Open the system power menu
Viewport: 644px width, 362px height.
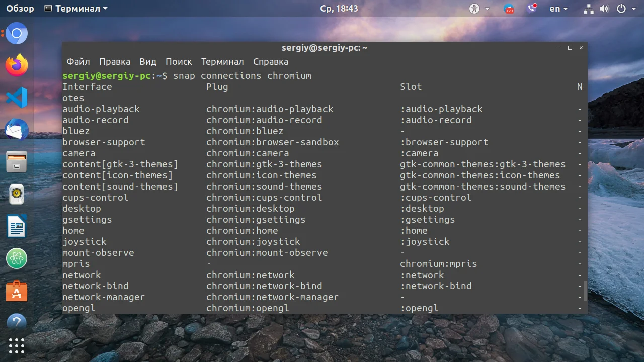coord(626,9)
